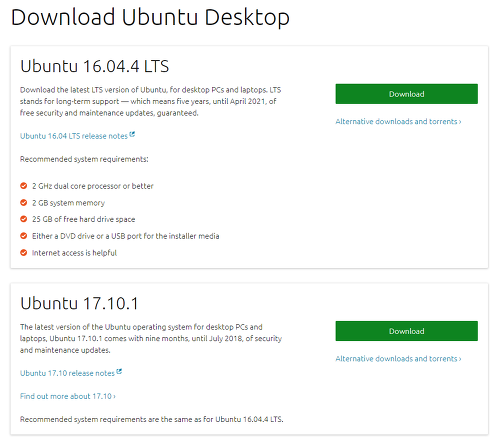Click the checkmark icon for 2 GB memory

coord(24,202)
